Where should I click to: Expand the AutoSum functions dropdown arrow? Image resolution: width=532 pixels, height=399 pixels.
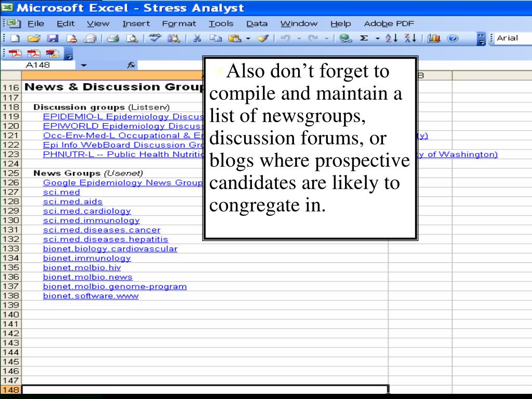(378, 38)
